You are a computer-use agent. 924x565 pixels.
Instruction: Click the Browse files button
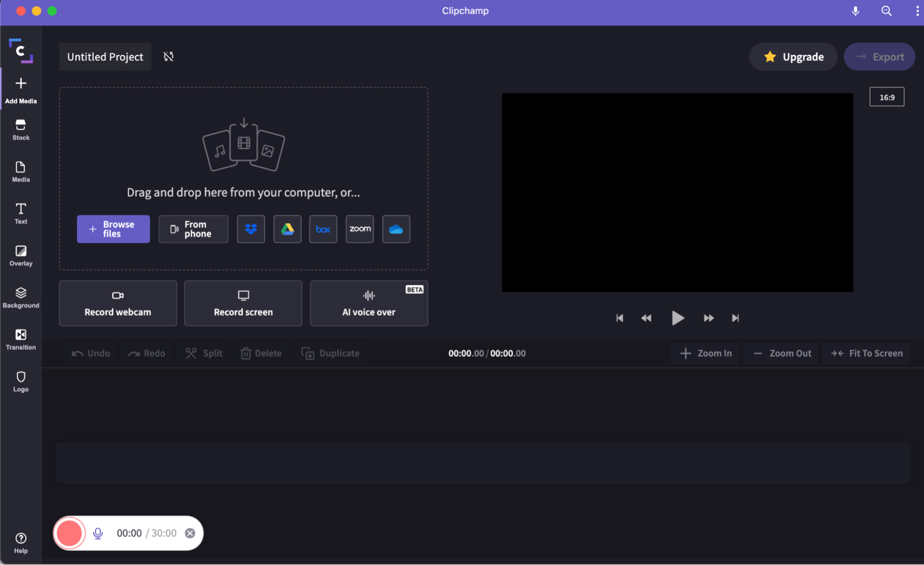point(113,229)
